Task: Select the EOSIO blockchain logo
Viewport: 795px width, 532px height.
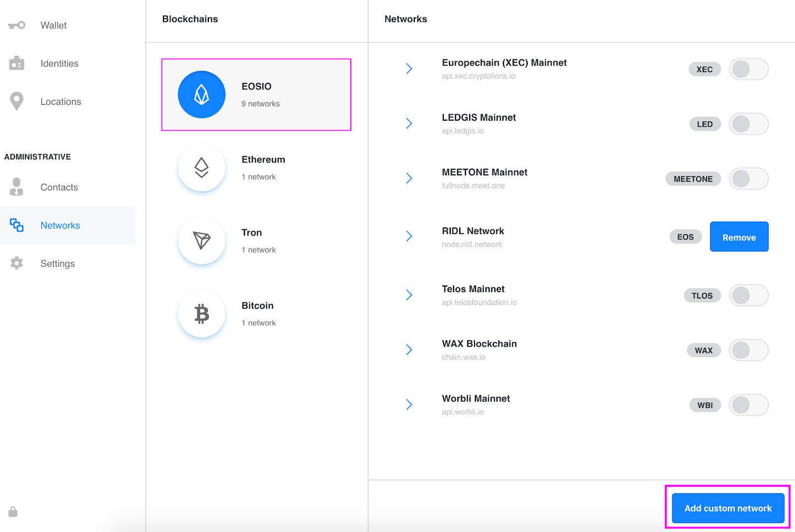Action: coord(202,94)
